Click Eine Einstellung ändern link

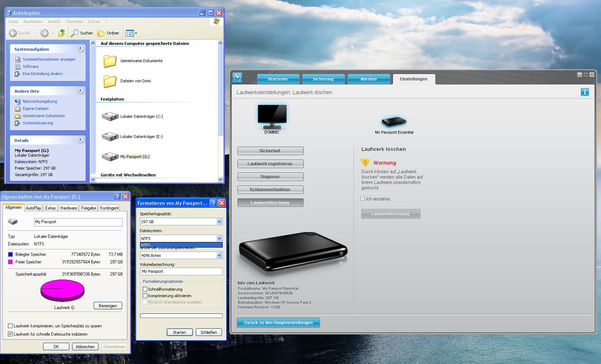[42, 74]
